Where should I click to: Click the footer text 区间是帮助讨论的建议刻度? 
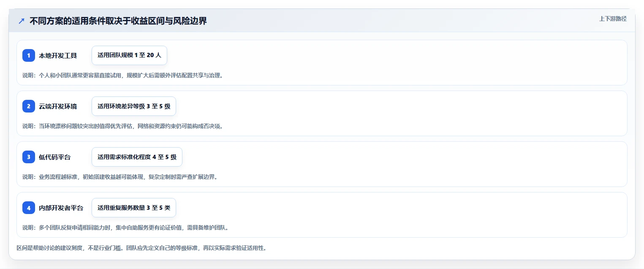[x=141, y=248]
